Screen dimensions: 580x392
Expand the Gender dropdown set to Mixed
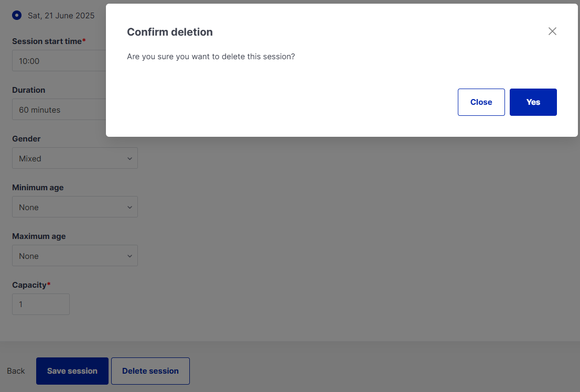click(75, 158)
